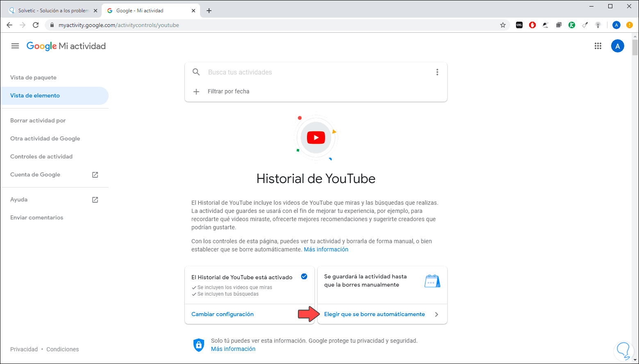Click the auto-delete calendar icon
Screen dimensions: 639x364
[x=432, y=281]
